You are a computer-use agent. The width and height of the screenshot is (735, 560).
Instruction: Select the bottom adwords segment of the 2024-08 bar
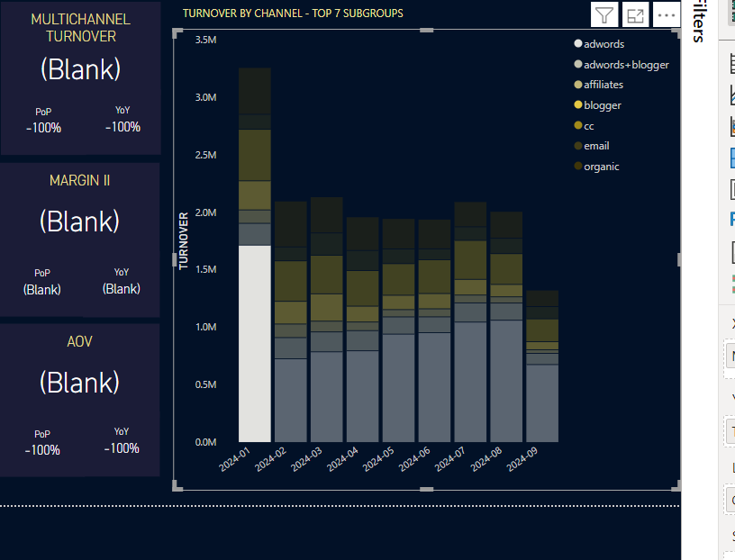click(x=506, y=382)
